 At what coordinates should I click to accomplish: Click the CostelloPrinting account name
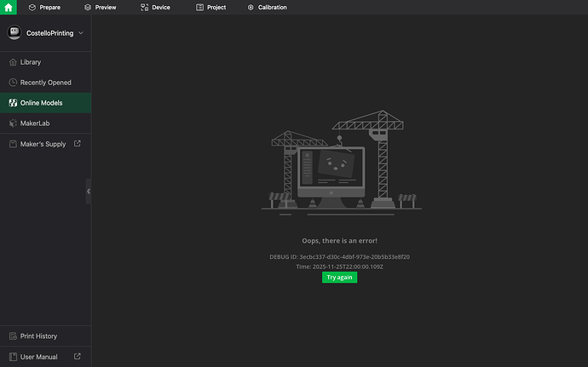pyautogui.click(x=50, y=33)
